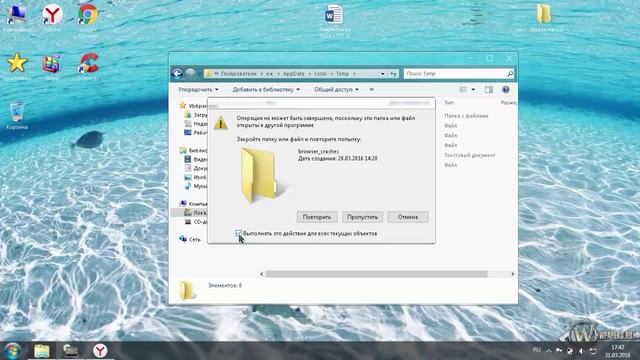Click the Yandex browser taskbar icon
This screenshot has height=360, width=640.
point(100,351)
